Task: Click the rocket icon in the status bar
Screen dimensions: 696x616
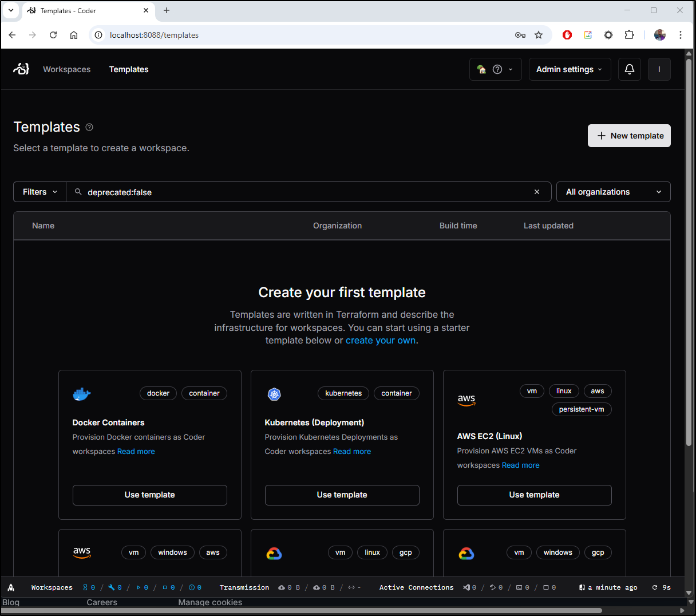Action: pyautogui.click(x=11, y=587)
